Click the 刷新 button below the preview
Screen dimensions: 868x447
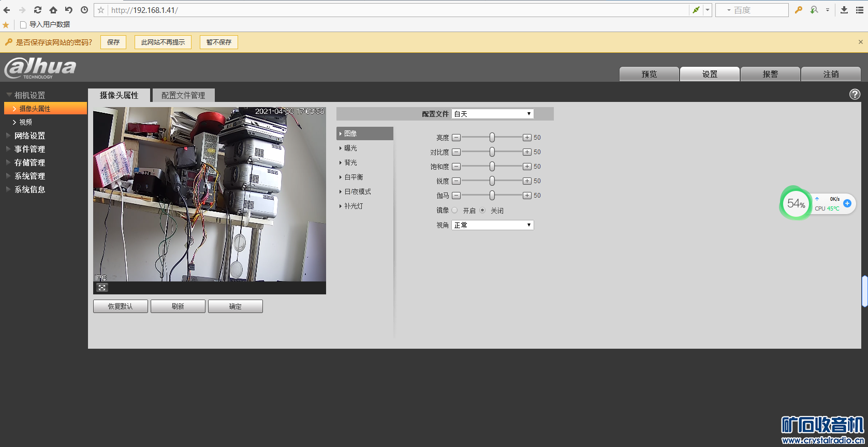click(x=178, y=306)
